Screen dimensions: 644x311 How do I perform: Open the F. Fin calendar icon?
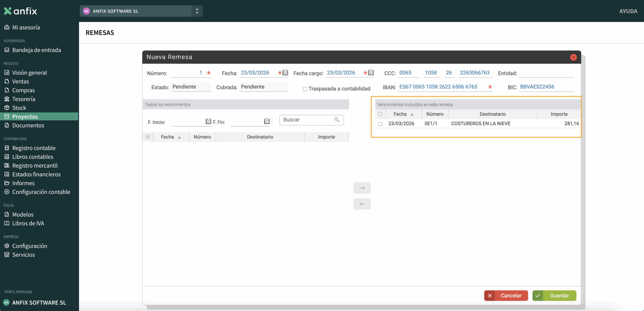[267, 121]
